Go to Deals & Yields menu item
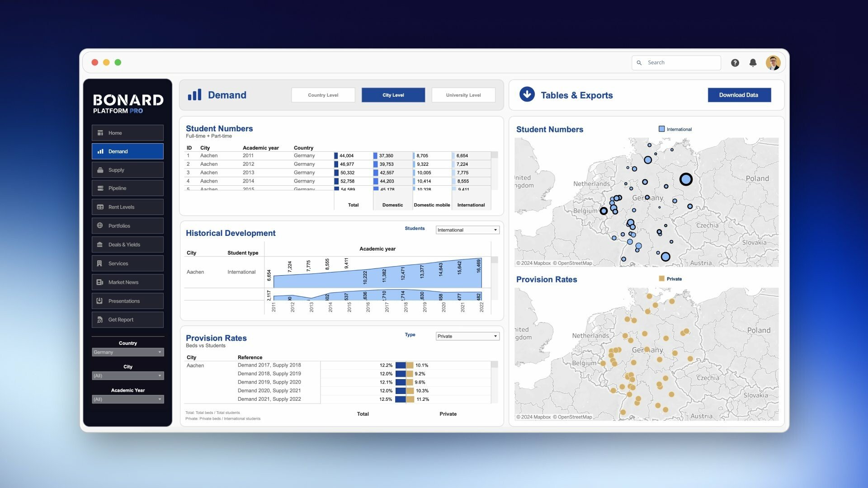Screen dimensions: 868x488 coord(124,244)
